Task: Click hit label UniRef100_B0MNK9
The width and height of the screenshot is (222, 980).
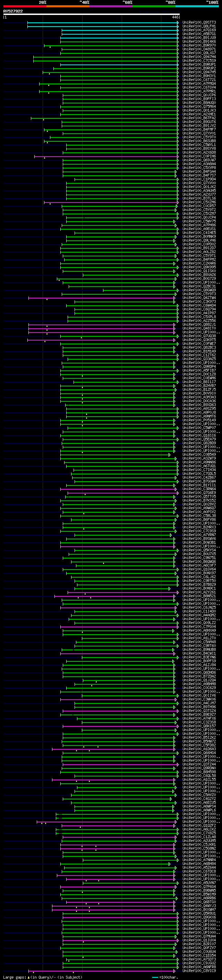Action: click(x=199, y=237)
